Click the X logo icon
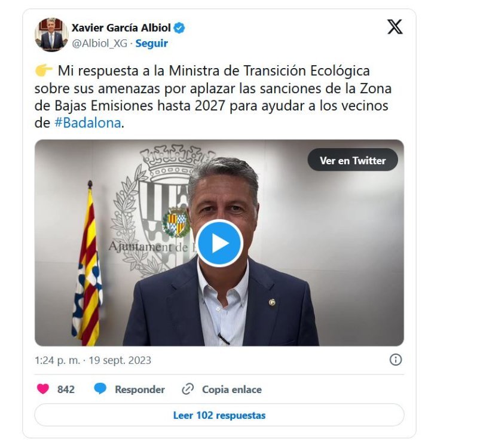The height and width of the screenshot is (448, 480). click(x=395, y=27)
